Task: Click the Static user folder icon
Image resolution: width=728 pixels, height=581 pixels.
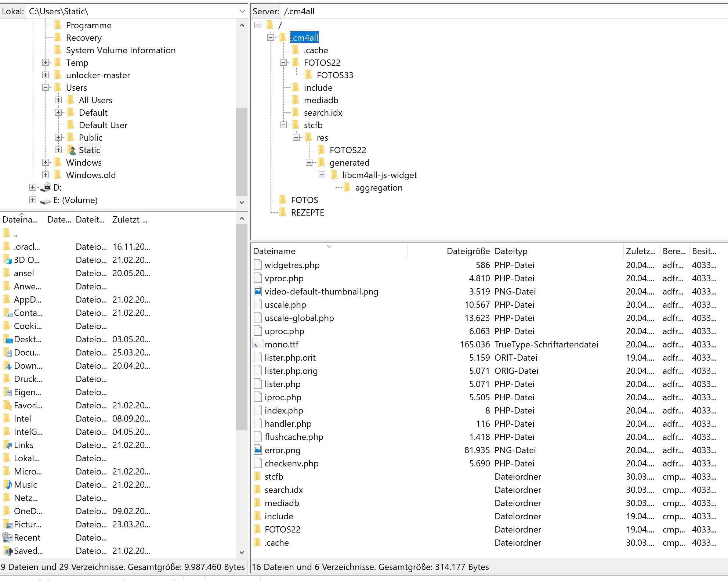Action: point(72,150)
